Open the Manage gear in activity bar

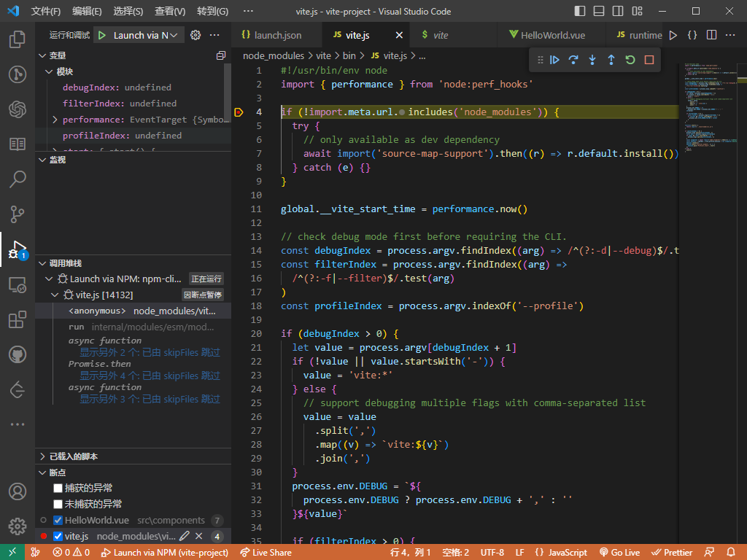pyautogui.click(x=18, y=526)
